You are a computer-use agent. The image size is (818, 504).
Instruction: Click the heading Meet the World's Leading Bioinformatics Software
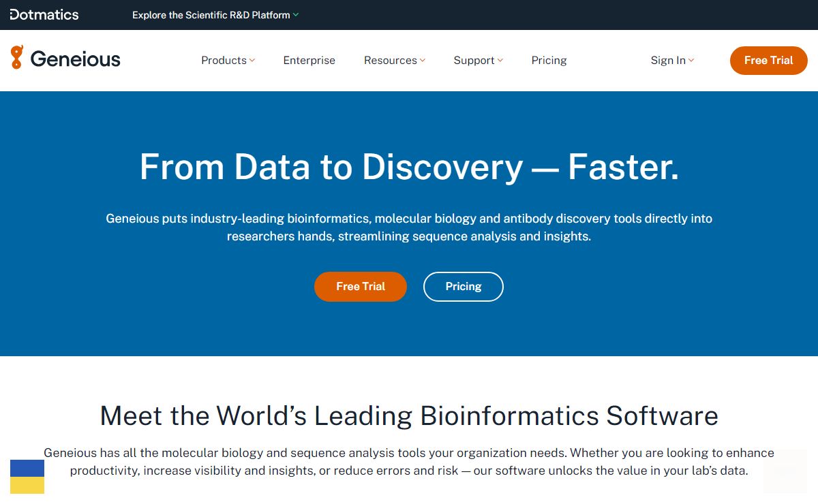[x=409, y=415]
